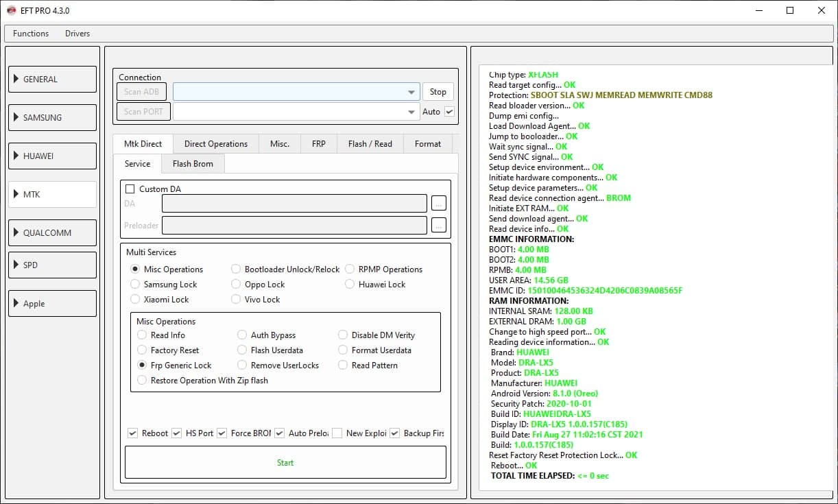This screenshot has height=504, width=838.
Task: Open the Flash Brom sub-tab
Action: pos(193,164)
